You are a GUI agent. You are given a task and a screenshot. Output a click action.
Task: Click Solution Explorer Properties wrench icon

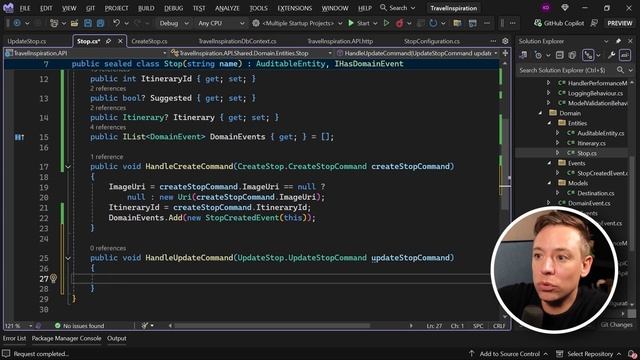pos(611,55)
